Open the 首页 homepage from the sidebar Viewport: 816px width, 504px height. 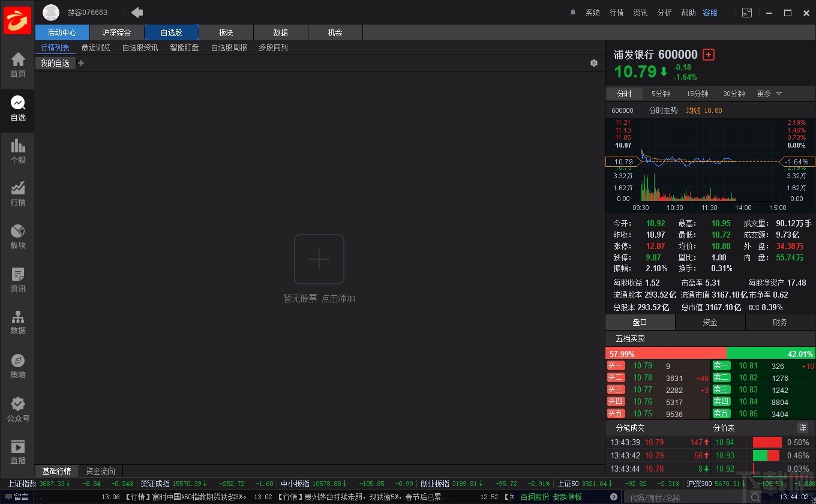(17, 65)
